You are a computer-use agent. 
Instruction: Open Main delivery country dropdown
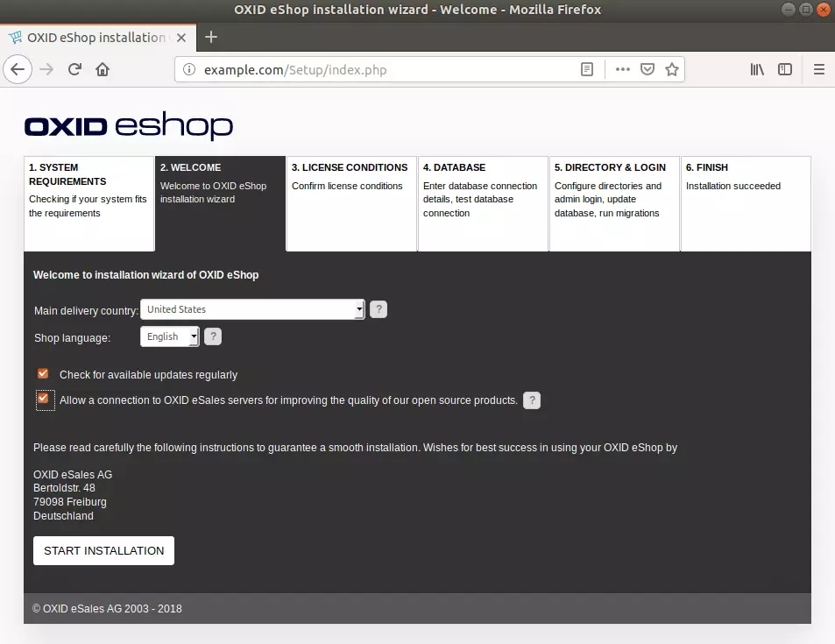[252, 309]
